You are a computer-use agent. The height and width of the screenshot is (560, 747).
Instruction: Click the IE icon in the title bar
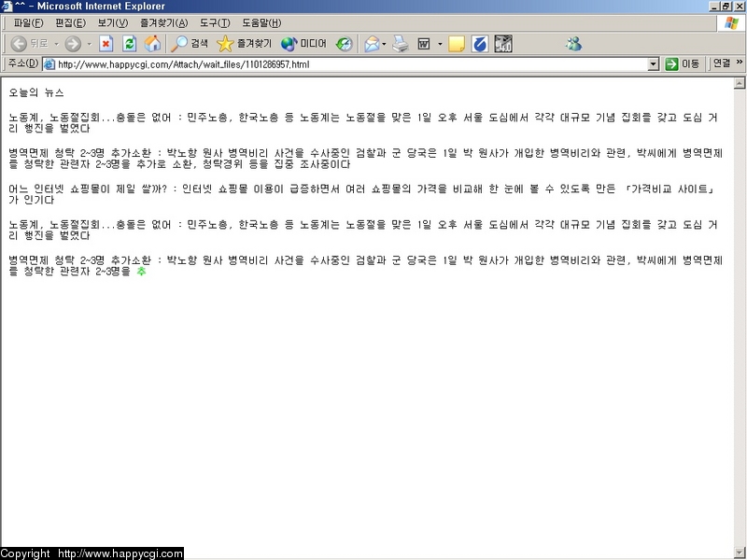(x=7, y=7)
